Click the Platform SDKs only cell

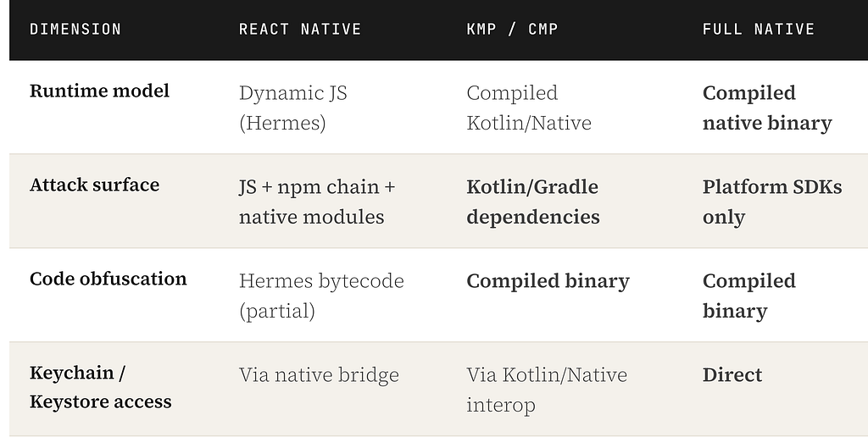[x=772, y=202]
